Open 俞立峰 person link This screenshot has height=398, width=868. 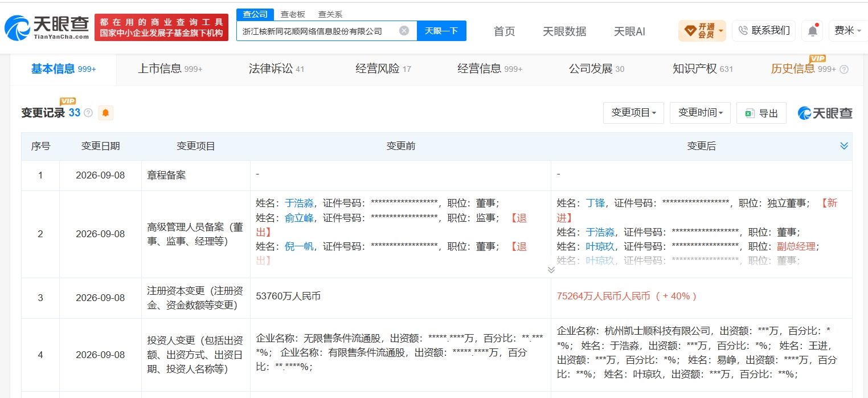299,217
